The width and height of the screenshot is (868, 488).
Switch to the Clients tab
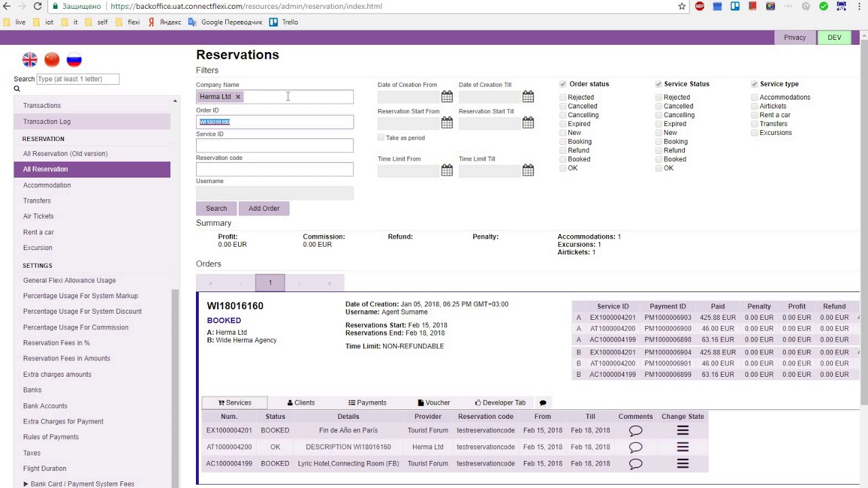[301, 403]
